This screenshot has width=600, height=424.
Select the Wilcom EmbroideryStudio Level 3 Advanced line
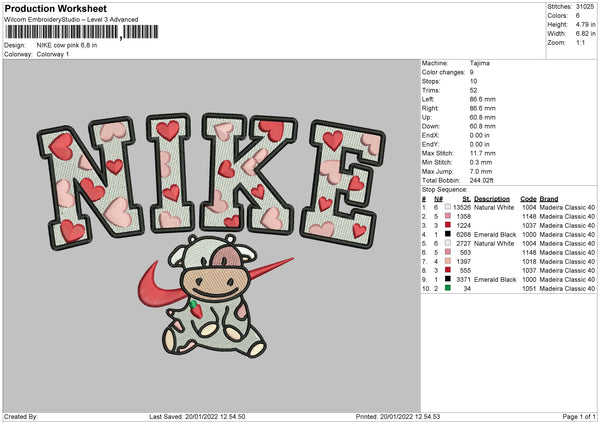71,20
